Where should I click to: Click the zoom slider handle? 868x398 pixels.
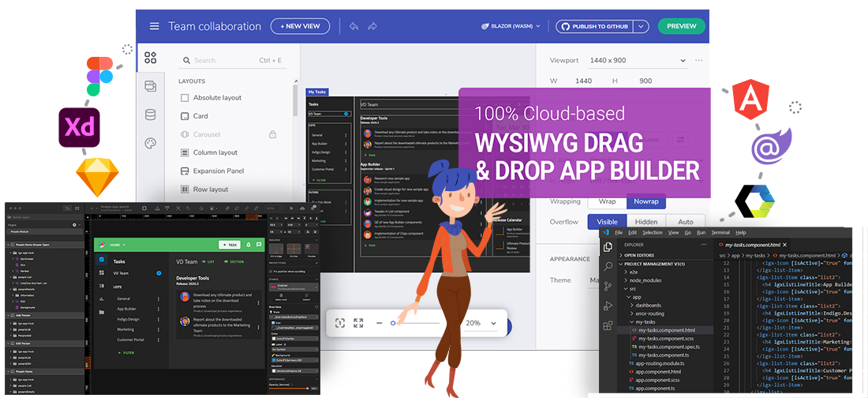(x=392, y=323)
